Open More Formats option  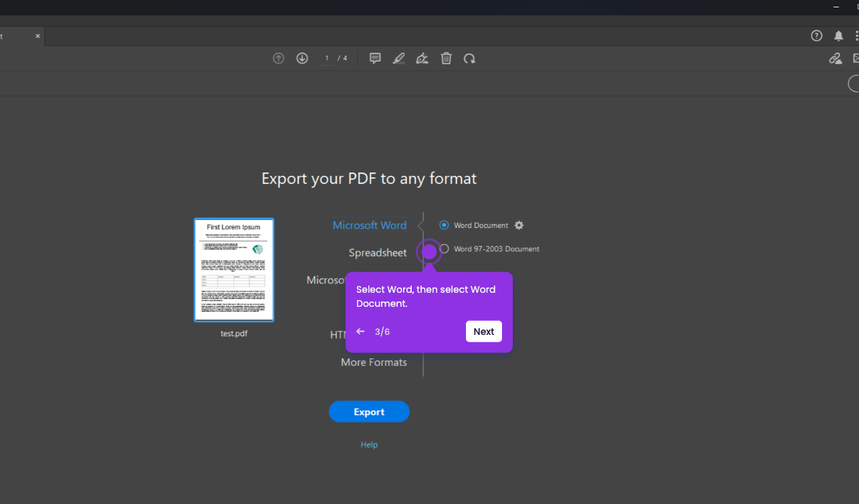pos(374,362)
